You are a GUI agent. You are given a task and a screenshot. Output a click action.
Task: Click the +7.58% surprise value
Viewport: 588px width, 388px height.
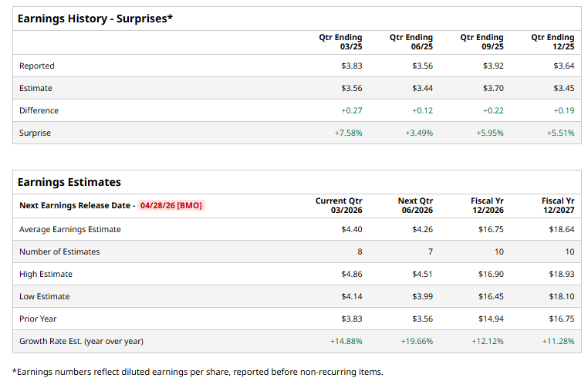(x=348, y=133)
